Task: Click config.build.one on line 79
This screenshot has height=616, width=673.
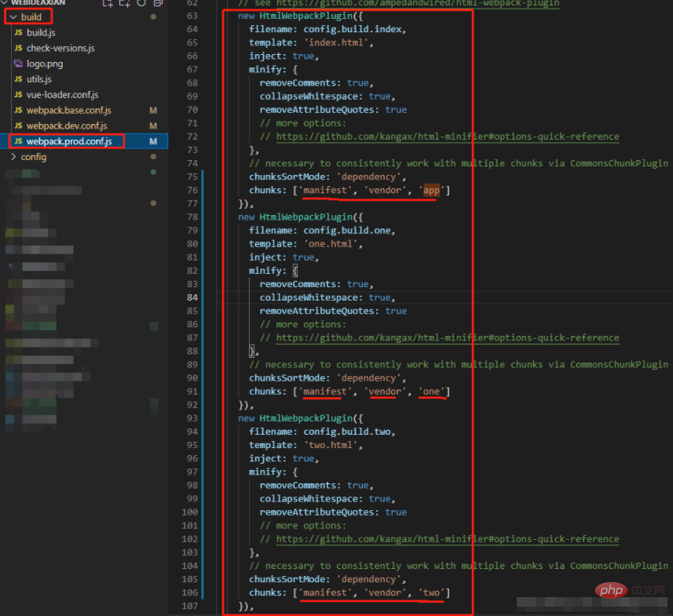Action: 347,231
